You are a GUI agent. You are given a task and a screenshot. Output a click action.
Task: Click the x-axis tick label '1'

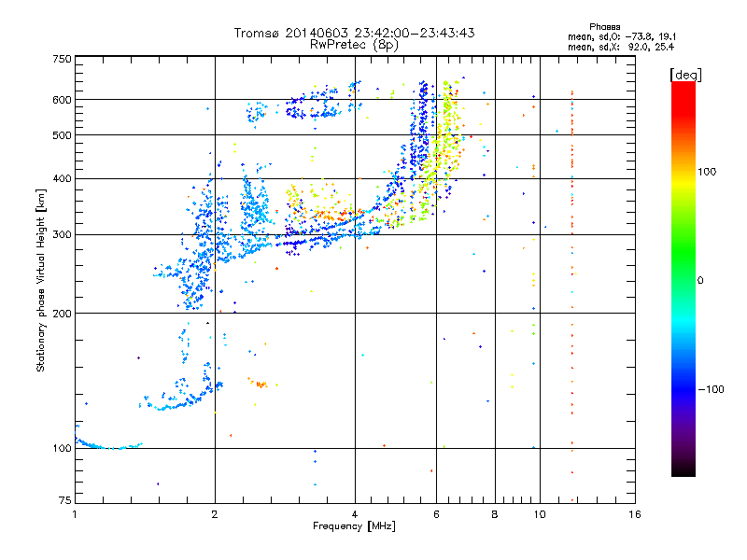coord(75,514)
